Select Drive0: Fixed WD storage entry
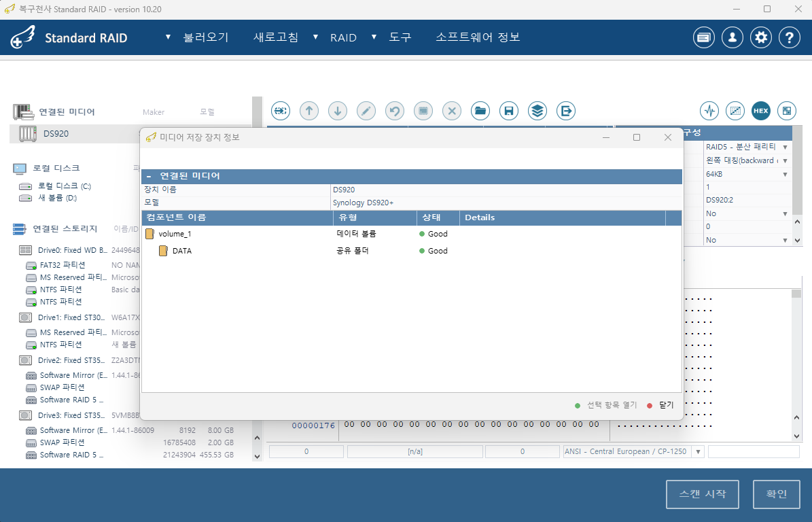Image resolution: width=812 pixels, height=522 pixels. tap(72, 250)
